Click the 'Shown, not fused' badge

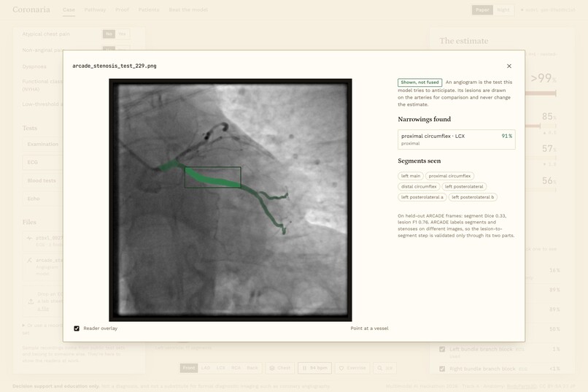(x=419, y=82)
